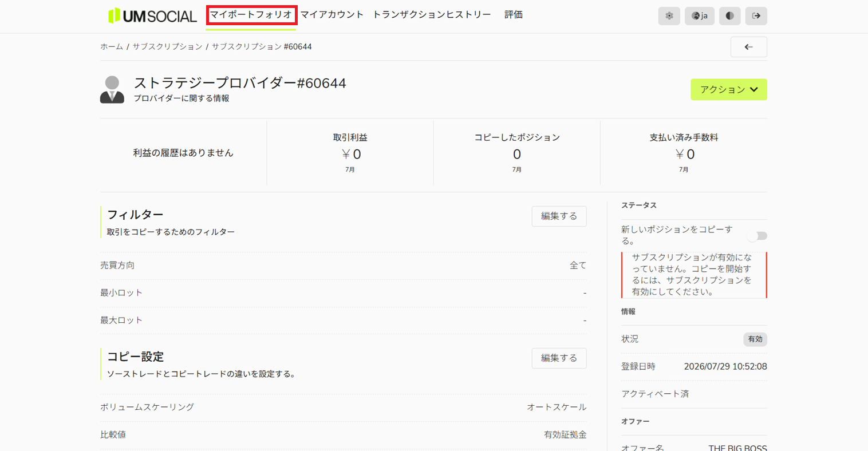Select the registration date 2026/07/29 10:52:08
Screen dimensions: 868x451
point(725,366)
